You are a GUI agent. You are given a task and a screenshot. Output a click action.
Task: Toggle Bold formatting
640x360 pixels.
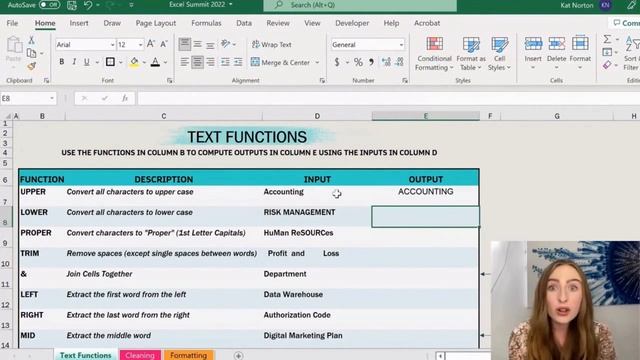(x=62, y=62)
